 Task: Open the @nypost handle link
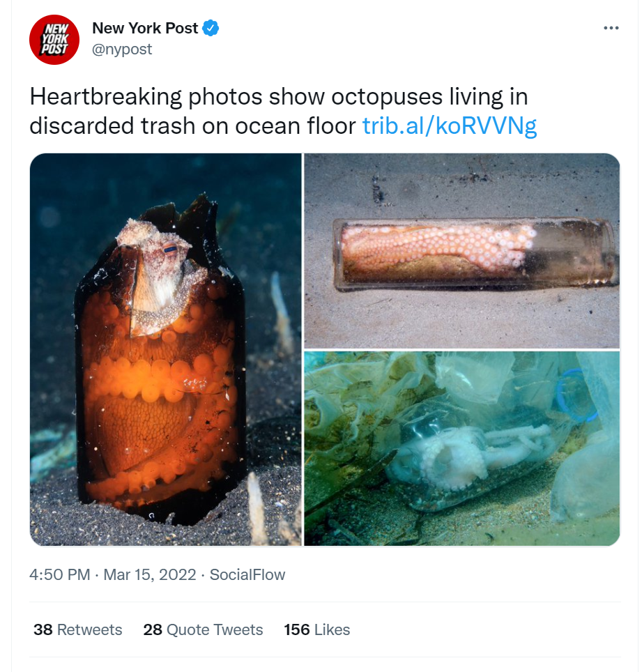click(122, 49)
